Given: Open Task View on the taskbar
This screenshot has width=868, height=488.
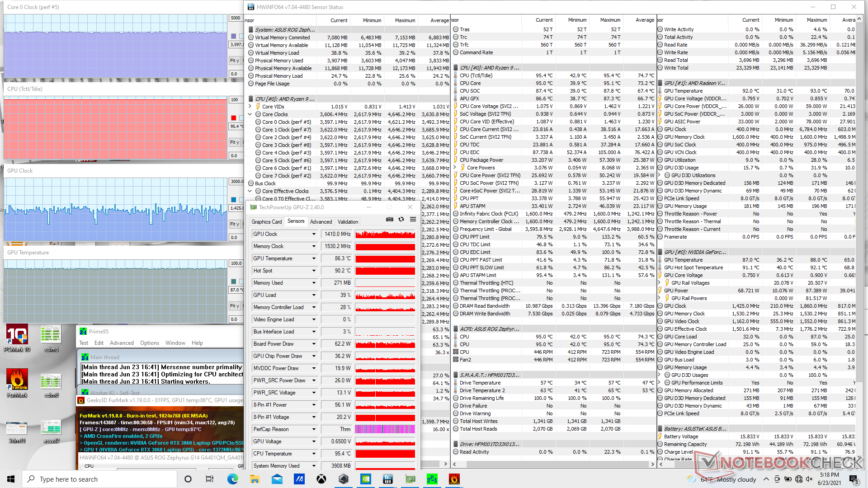Looking at the screenshot, I should coord(210,479).
